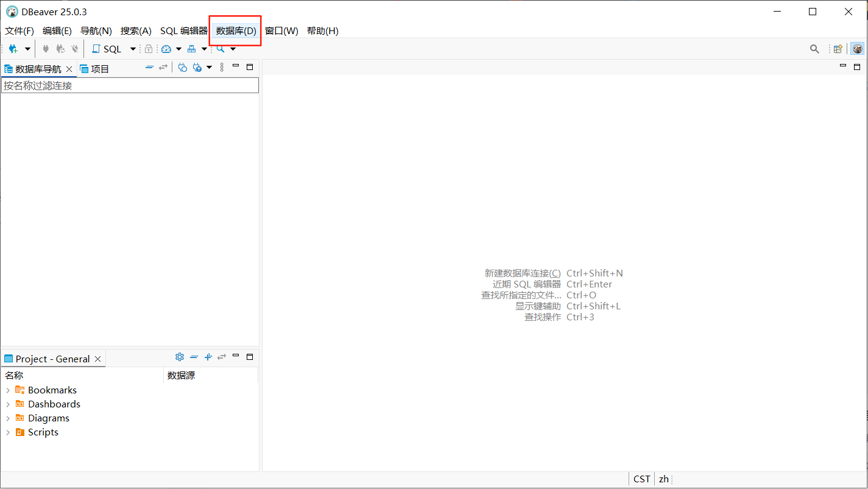
Task: Open dropdown arrow beside navigator filter icon
Action: [209, 67]
